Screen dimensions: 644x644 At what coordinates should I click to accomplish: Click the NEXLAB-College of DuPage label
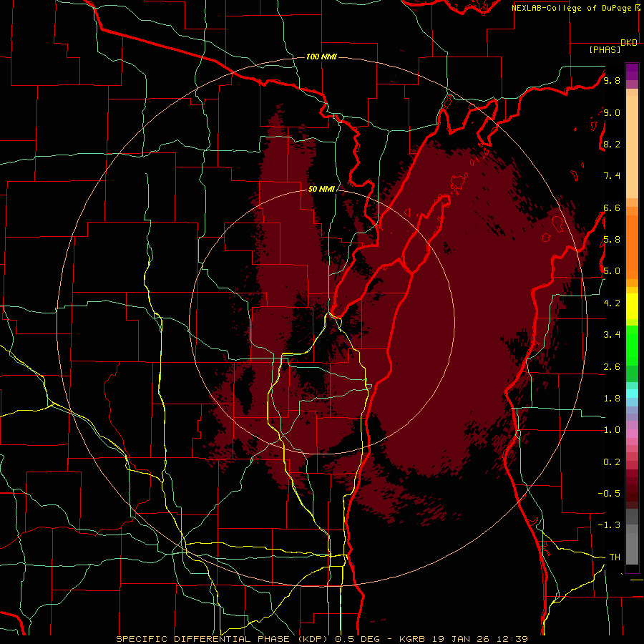[x=572, y=8]
